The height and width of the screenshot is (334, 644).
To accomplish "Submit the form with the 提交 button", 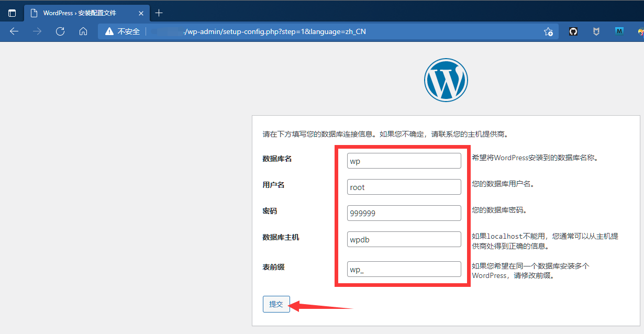I will point(276,304).
